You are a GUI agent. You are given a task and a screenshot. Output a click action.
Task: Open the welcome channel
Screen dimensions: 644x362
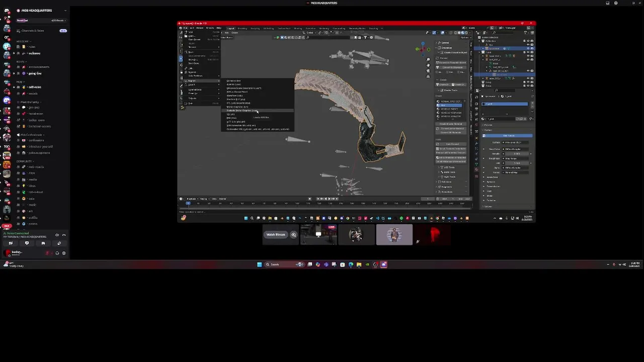(x=34, y=53)
